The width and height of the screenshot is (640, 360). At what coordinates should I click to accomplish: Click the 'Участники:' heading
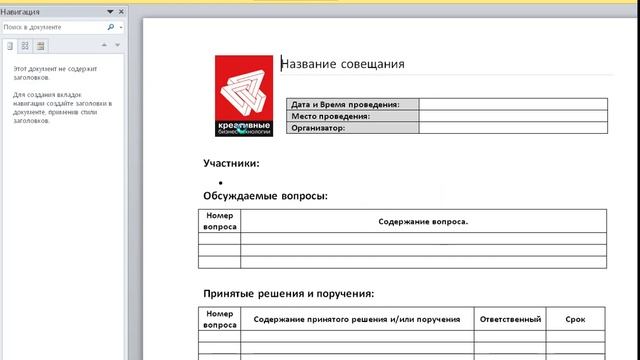pyautogui.click(x=231, y=163)
